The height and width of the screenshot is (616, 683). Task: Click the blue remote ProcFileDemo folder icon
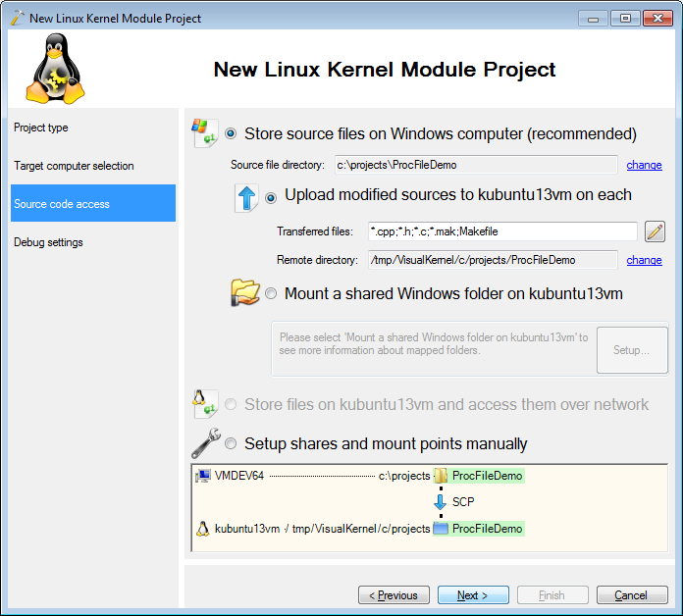[x=441, y=529]
